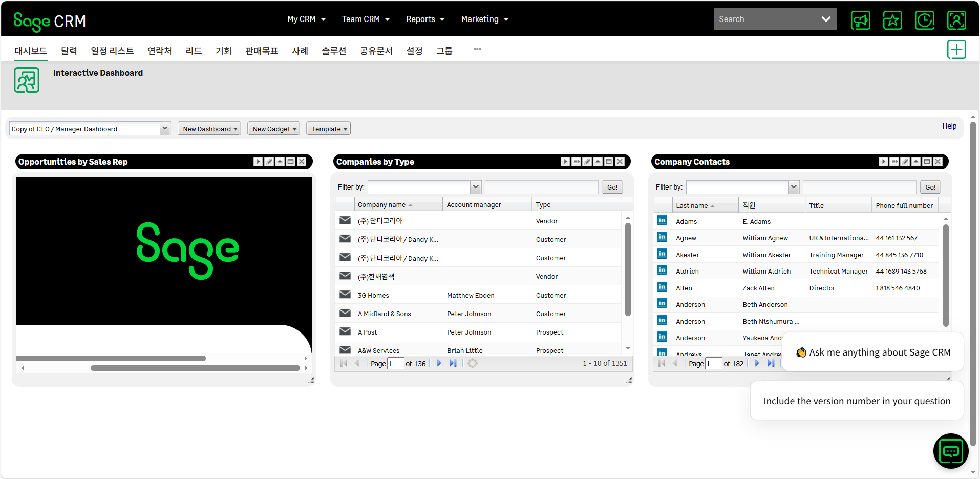The image size is (980, 479).
Task: Collapse the Company Contacts gadget
Action: click(x=916, y=162)
